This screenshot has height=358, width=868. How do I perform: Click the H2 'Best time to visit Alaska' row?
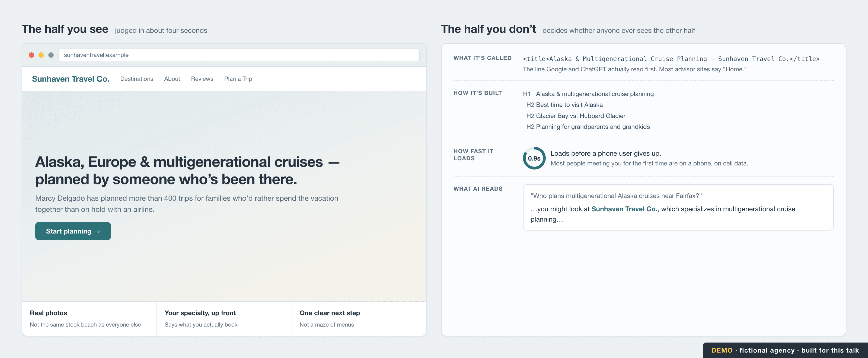pyautogui.click(x=564, y=105)
